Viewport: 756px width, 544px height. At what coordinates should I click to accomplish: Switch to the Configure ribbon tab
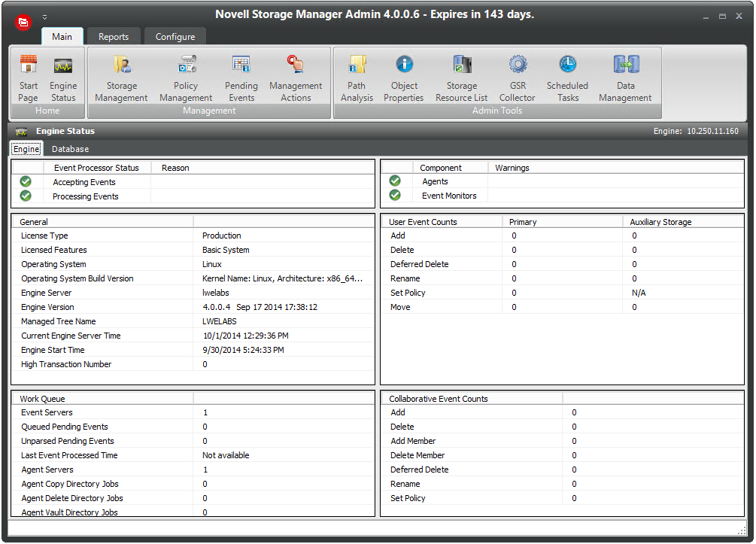175,37
